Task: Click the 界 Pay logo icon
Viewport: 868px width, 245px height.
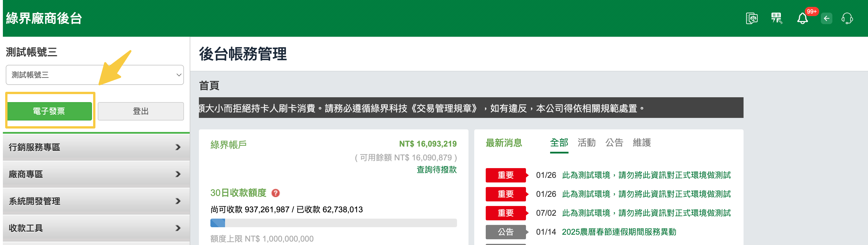Action: pyautogui.click(x=777, y=18)
